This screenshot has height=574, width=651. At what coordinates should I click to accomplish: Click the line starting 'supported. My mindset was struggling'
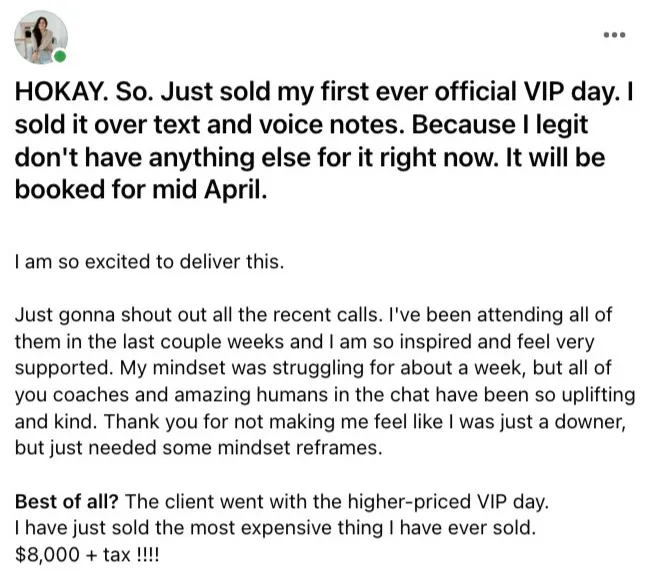313,368
